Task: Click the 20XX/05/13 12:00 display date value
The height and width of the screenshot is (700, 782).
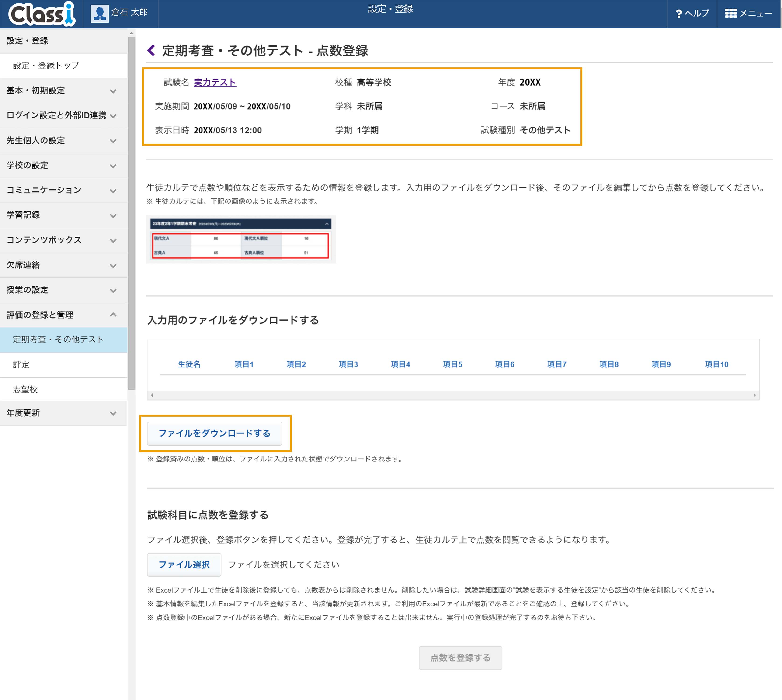Action: point(227,130)
